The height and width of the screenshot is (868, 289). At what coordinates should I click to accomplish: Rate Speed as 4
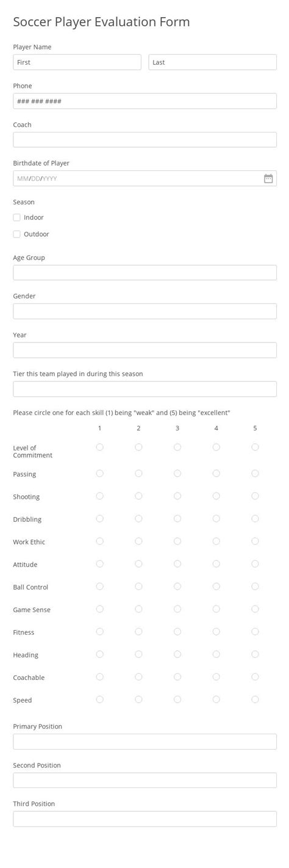point(216,700)
